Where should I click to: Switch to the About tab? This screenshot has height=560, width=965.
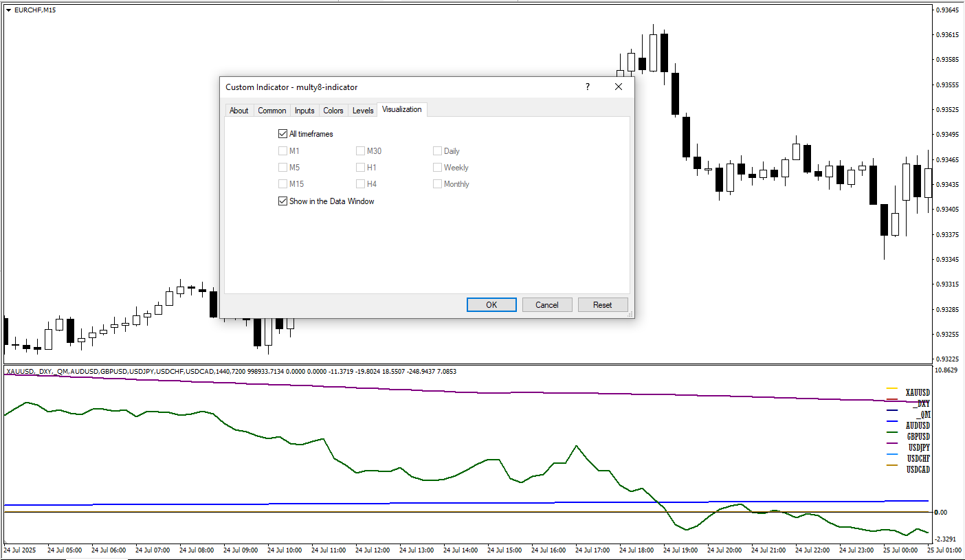click(239, 111)
